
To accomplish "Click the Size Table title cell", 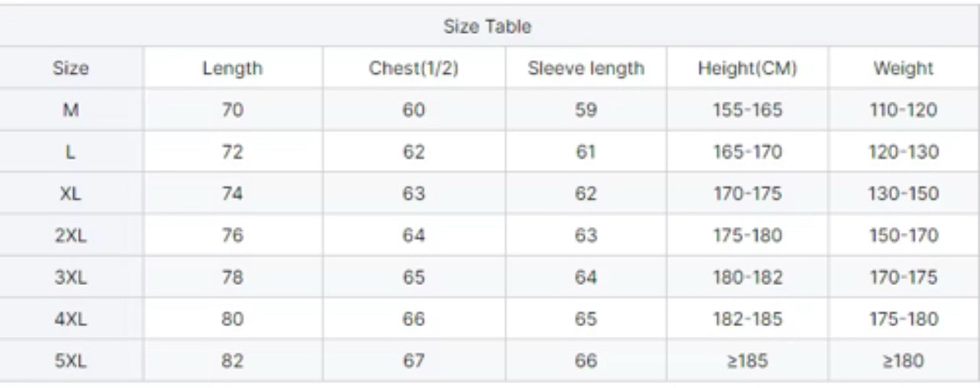I will click(487, 27).
